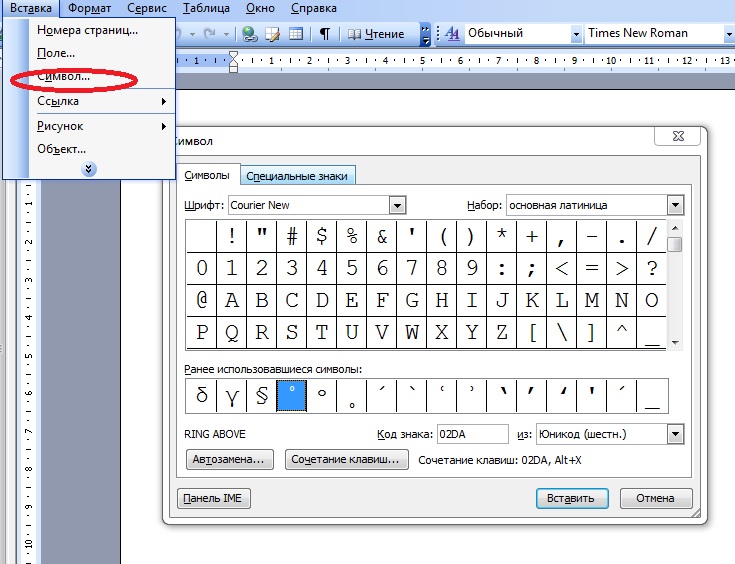Select the @ symbol in character grid
Screen dimensions: 735x564
(x=202, y=300)
